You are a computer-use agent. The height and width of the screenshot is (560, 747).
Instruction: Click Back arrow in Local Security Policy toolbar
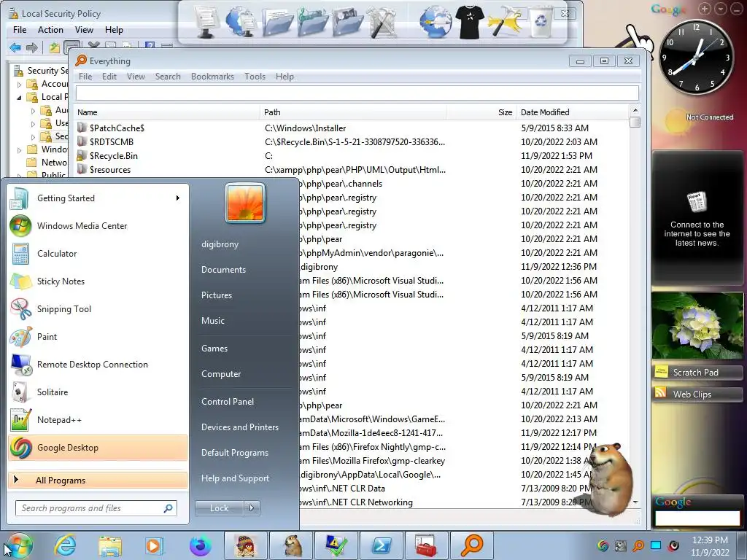(x=15, y=47)
